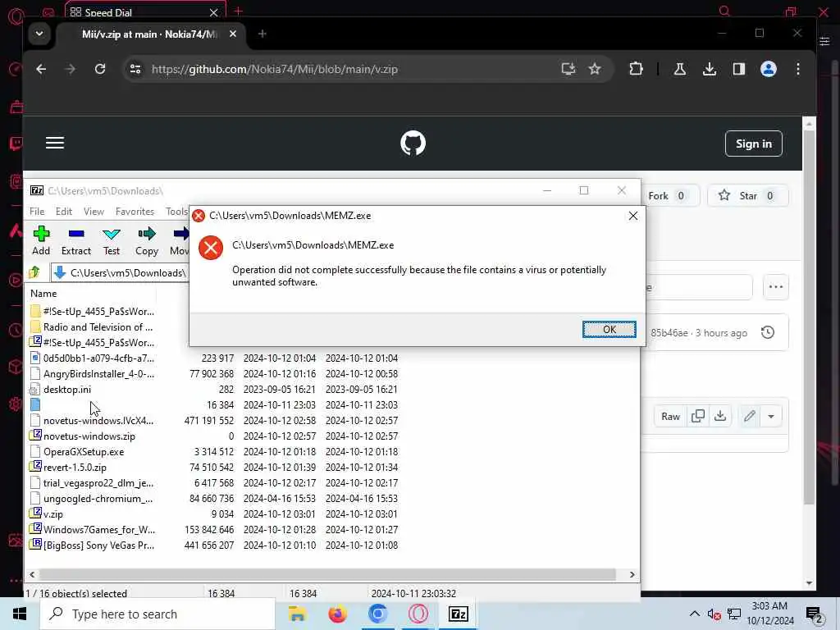The image size is (840, 630).
Task: Click the Test tool in 7-Zip
Action: coord(112,240)
